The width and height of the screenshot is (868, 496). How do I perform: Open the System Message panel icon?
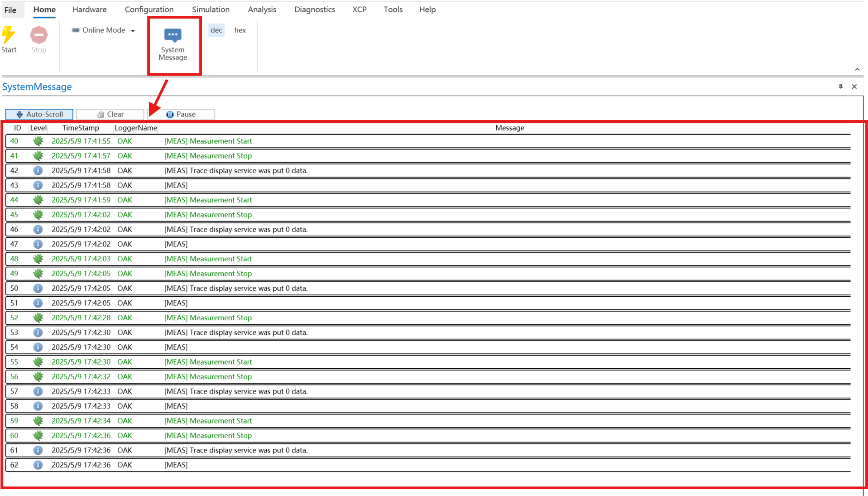tap(173, 35)
